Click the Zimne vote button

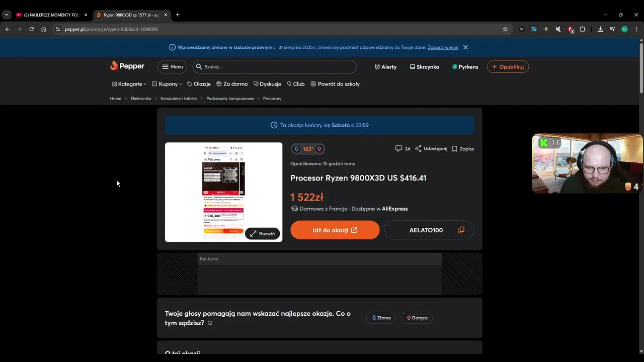point(381,318)
